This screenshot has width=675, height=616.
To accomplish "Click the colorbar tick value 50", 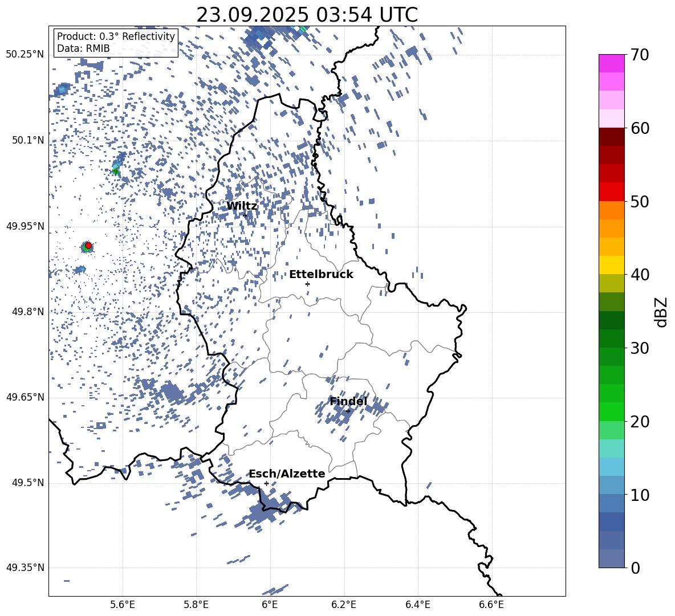I will (640, 202).
